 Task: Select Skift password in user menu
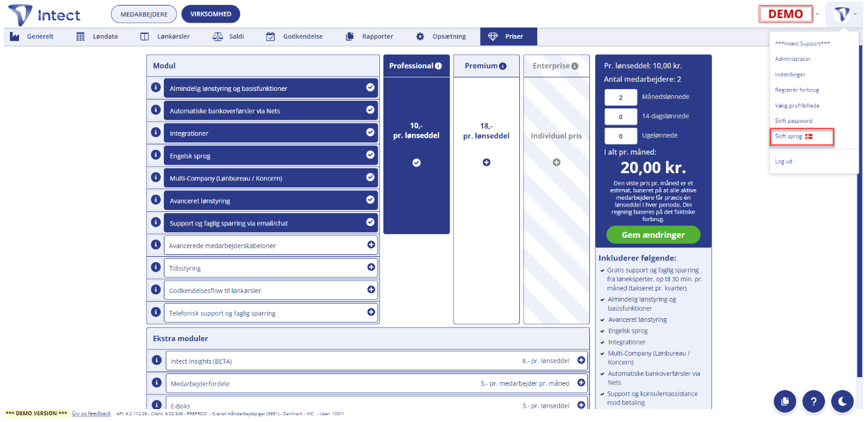(794, 120)
